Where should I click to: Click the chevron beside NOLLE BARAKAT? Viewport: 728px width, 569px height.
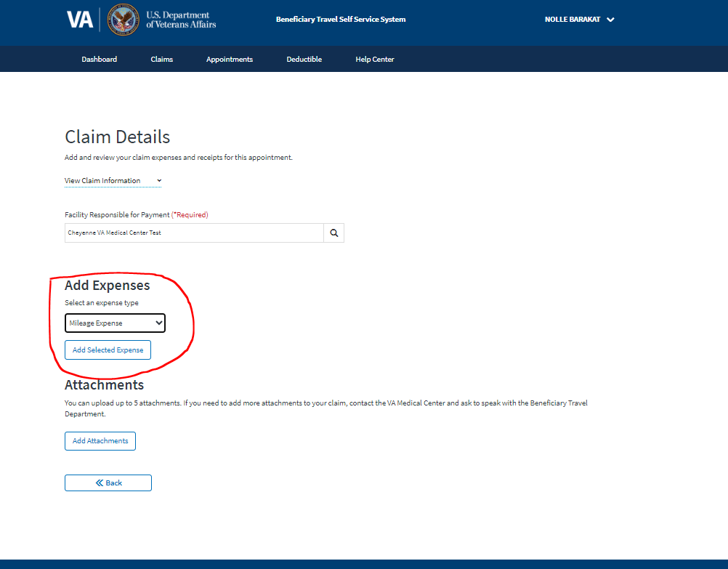pyautogui.click(x=610, y=20)
